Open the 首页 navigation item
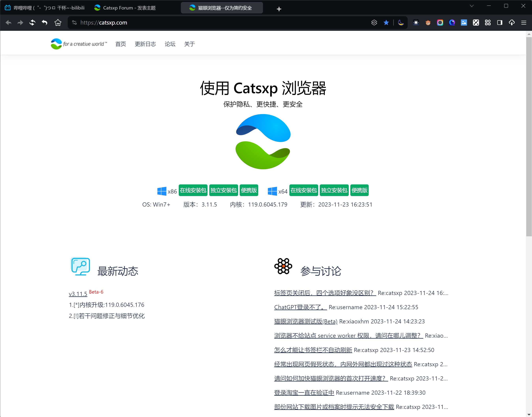 point(121,44)
